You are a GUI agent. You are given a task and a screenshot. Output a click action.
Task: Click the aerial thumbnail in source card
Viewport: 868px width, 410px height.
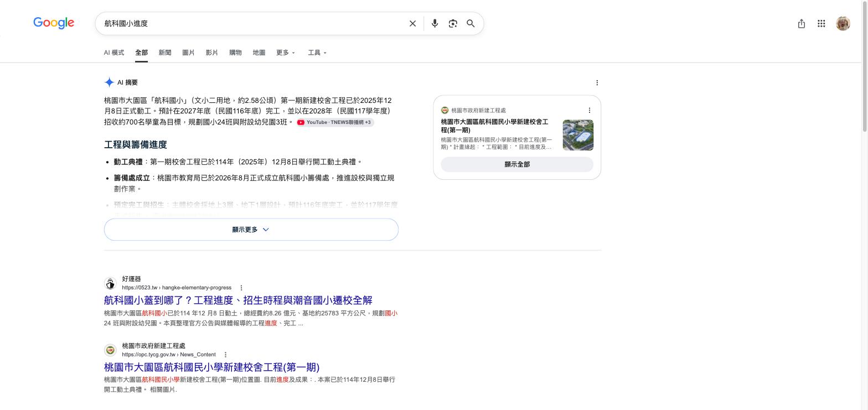point(578,135)
